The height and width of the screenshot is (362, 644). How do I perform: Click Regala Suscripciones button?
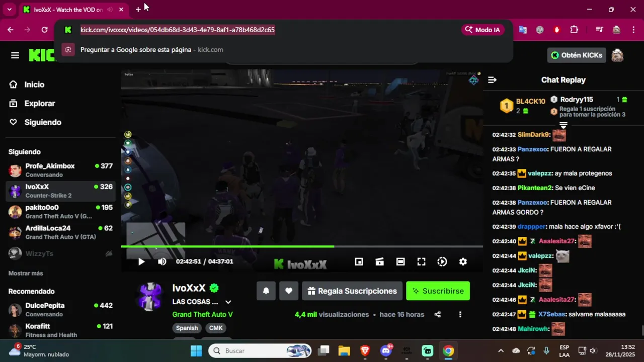pos(352,291)
